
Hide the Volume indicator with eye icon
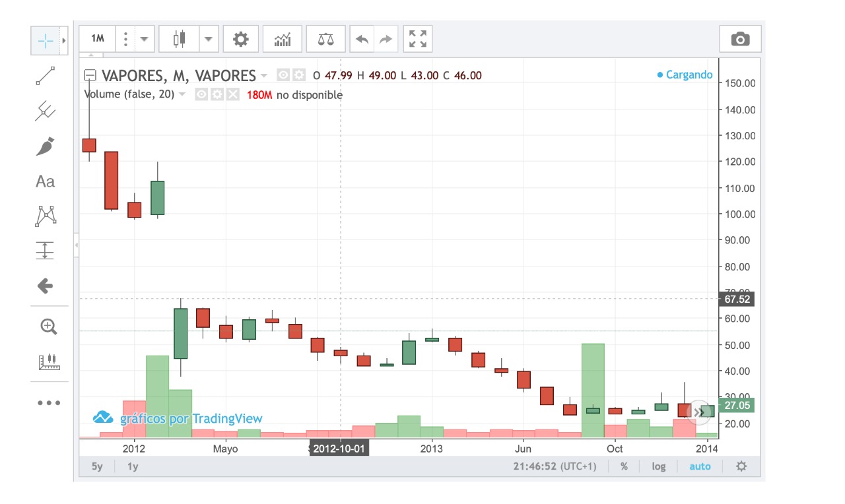201,94
